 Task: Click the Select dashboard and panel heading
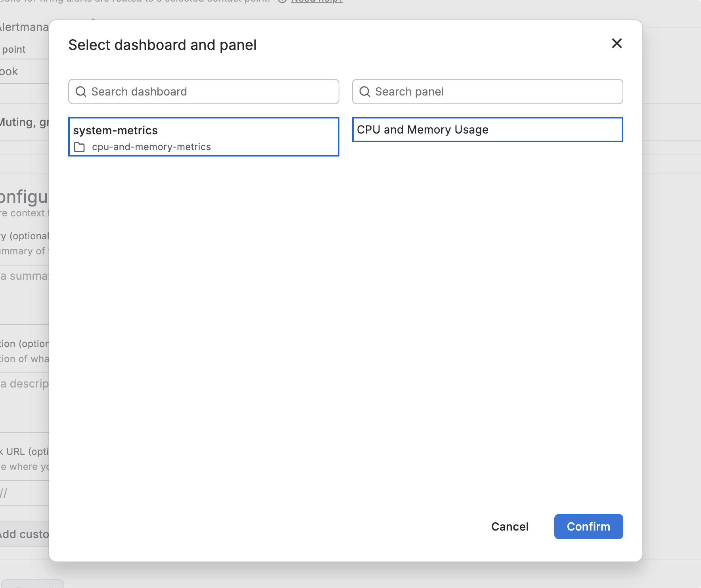162,45
